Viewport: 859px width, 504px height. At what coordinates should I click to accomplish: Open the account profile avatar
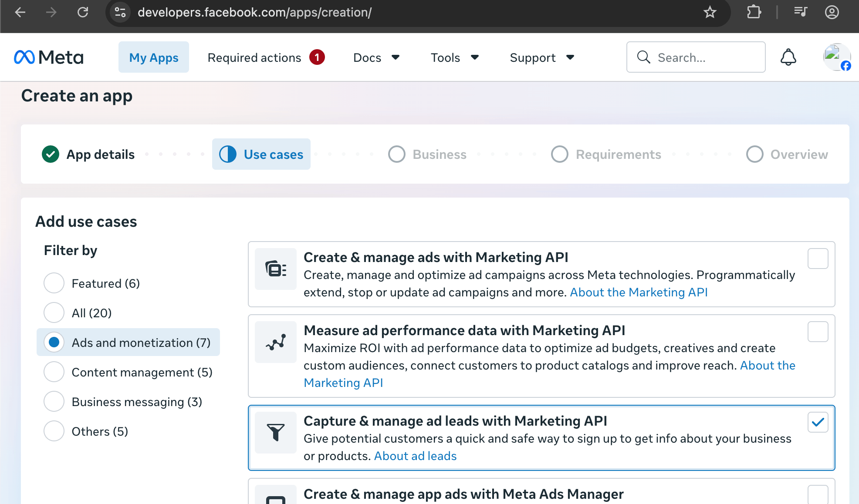(x=837, y=57)
